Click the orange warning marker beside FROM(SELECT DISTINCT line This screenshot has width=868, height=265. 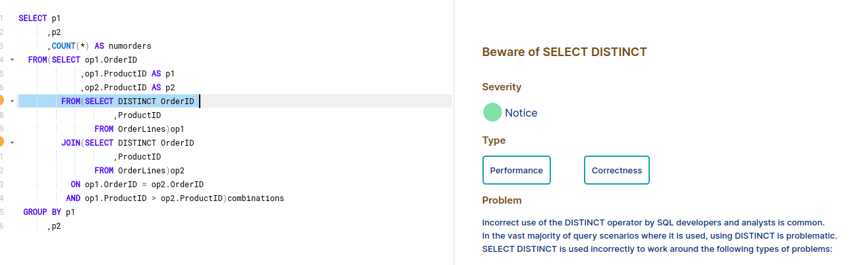point(1,101)
